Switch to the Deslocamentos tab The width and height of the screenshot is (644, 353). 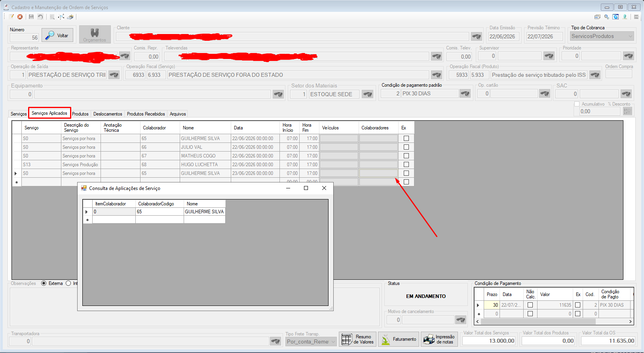point(108,114)
